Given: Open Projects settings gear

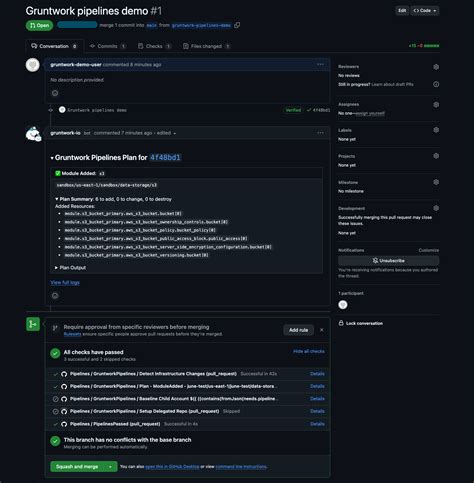Looking at the screenshot, I should [x=436, y=156].
